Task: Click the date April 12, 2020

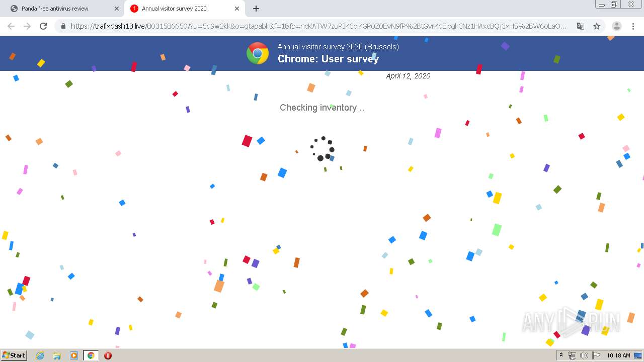Action: [x=408, y=76]
